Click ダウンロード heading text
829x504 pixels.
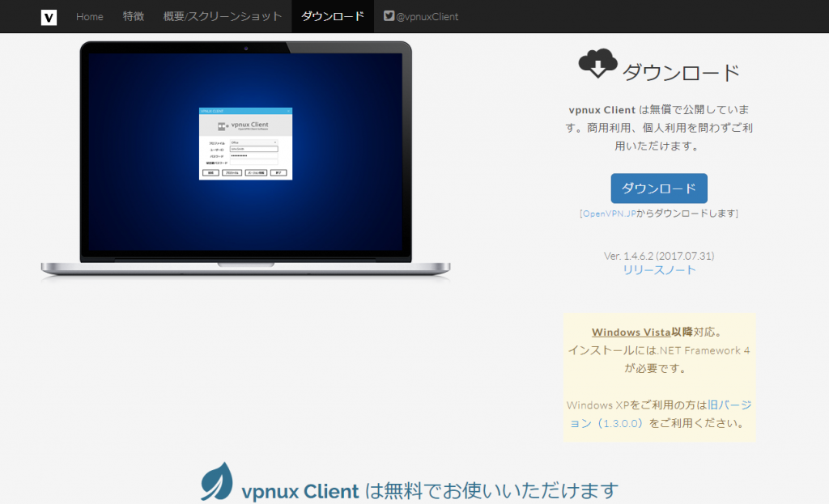click(681, 72)
